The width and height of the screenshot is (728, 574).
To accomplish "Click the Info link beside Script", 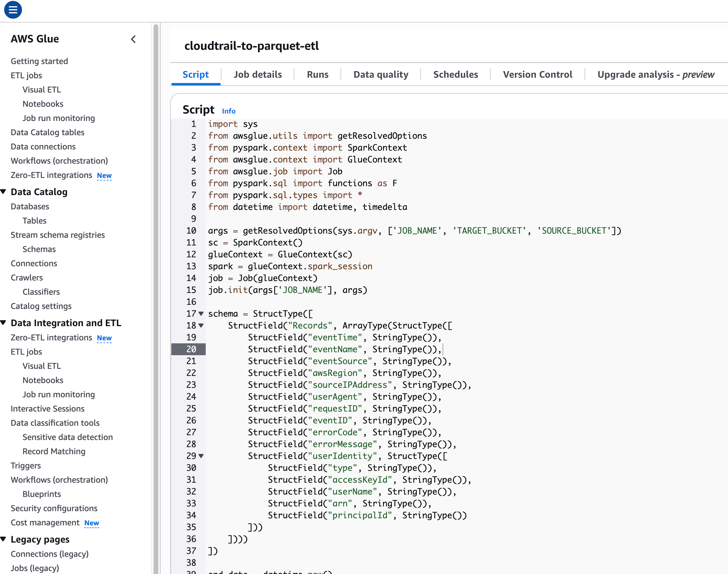I will click(229, 111).
